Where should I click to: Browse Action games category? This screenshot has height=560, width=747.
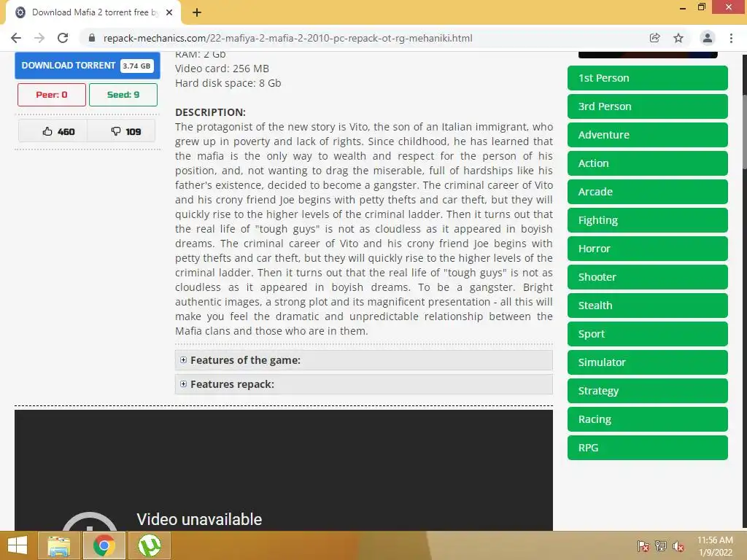pos(648,163)
